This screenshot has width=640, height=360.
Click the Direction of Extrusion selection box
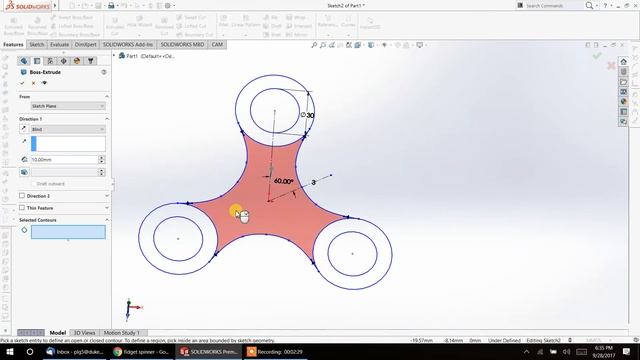(x=68, y=144)
